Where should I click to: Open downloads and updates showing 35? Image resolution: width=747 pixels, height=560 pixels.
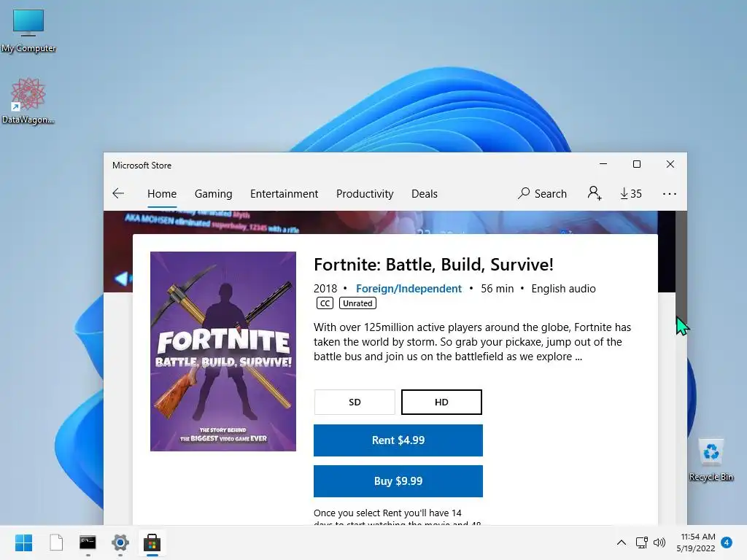[x=631, y=193]
